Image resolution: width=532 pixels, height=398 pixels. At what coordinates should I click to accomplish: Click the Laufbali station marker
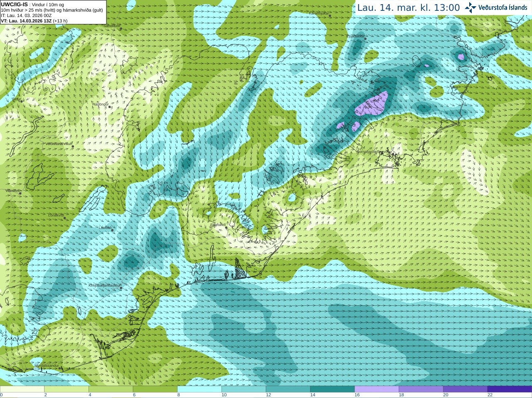[x=112, y=230]
